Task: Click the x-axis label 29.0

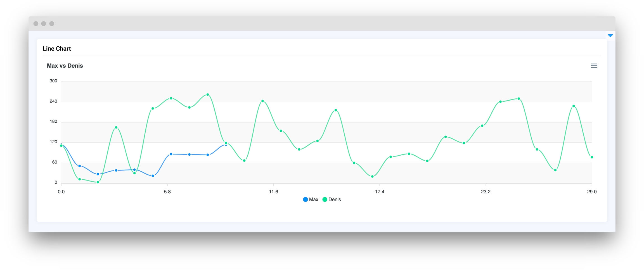Action: point(592,192)
